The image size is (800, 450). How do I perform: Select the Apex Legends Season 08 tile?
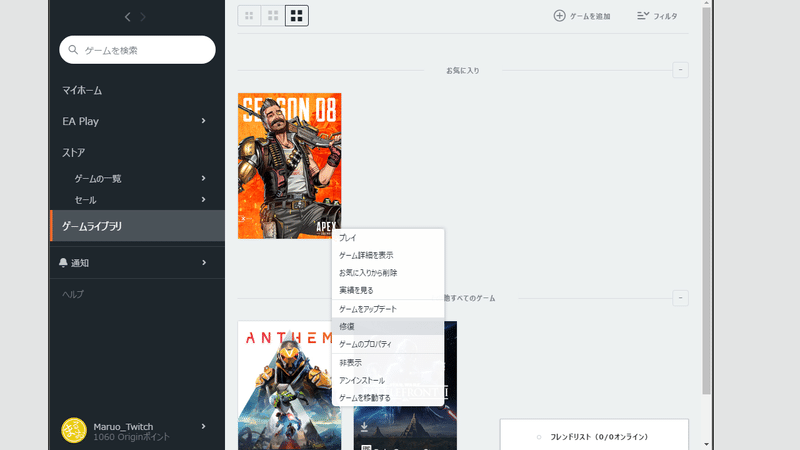pyautogui.click(x=289, y=165)
